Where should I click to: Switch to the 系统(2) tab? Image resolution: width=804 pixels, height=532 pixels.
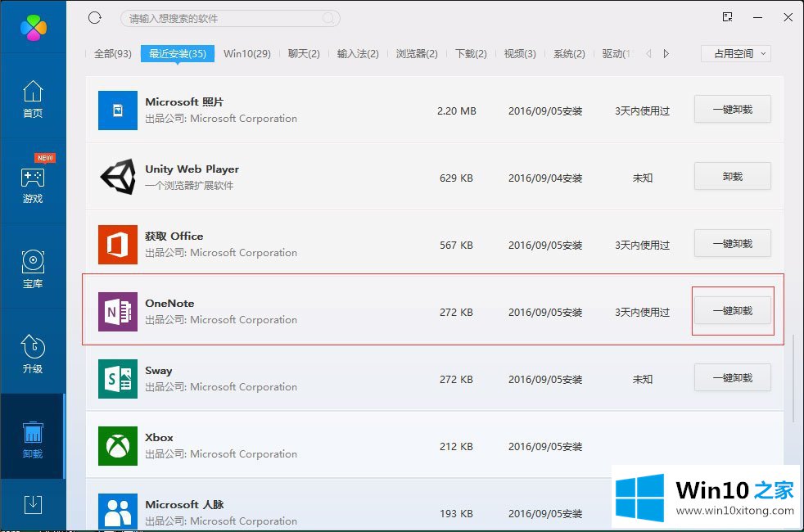(x=569, y=54)
